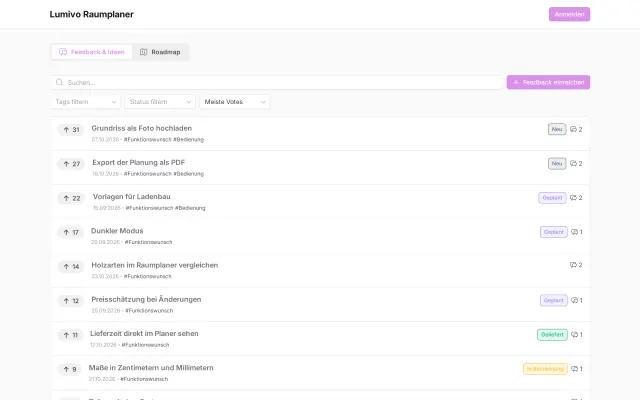This screenshot has width=640, height=400.
Task: Click '#Bedienung' tag under 'Vorlagen für Ladenbau'
Action: tap(190, 208)
